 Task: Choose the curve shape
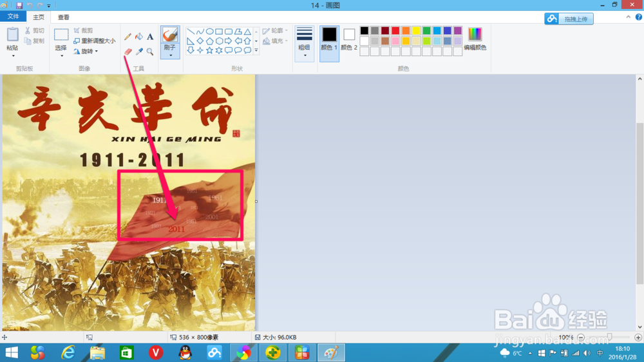pos(200,31)
